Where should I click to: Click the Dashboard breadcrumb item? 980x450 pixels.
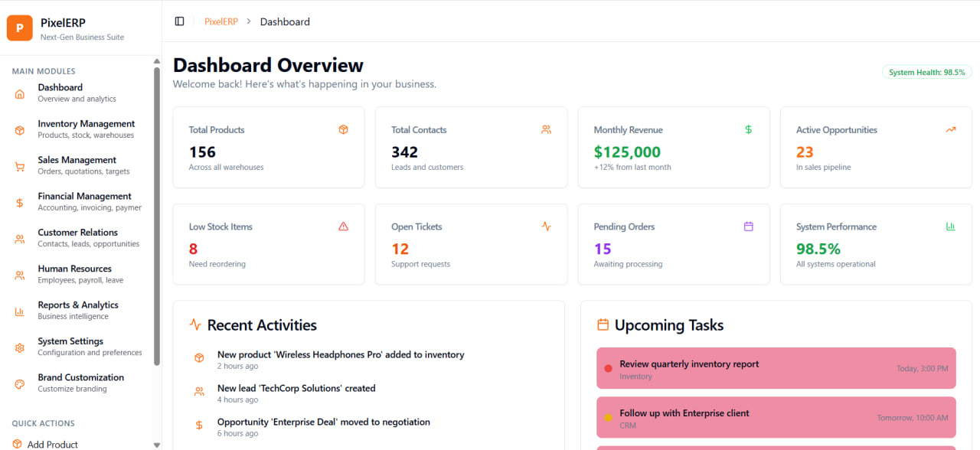[x=285, y=21]
